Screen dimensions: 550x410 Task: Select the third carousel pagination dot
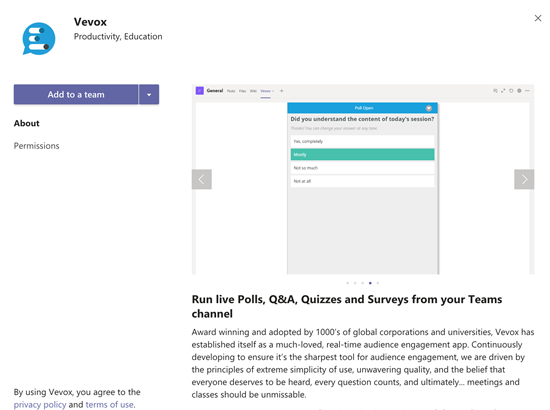click(x=363, y=283)
